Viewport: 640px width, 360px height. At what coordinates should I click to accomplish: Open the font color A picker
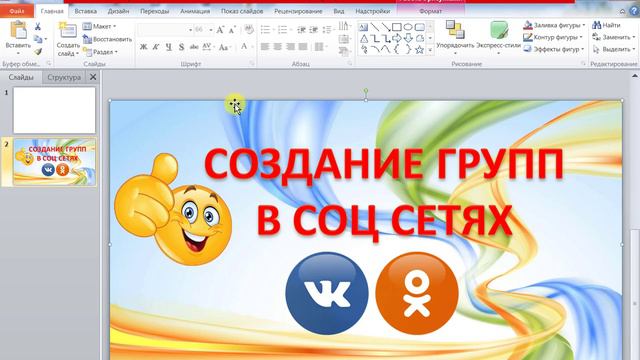pyautogui.click(x=244, y=47)
